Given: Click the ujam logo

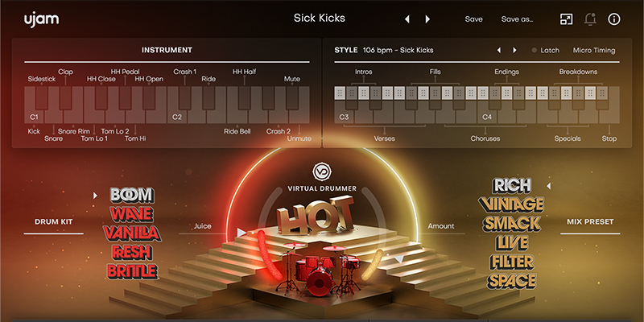Looking at the screenshot, I should coord(41,20).
